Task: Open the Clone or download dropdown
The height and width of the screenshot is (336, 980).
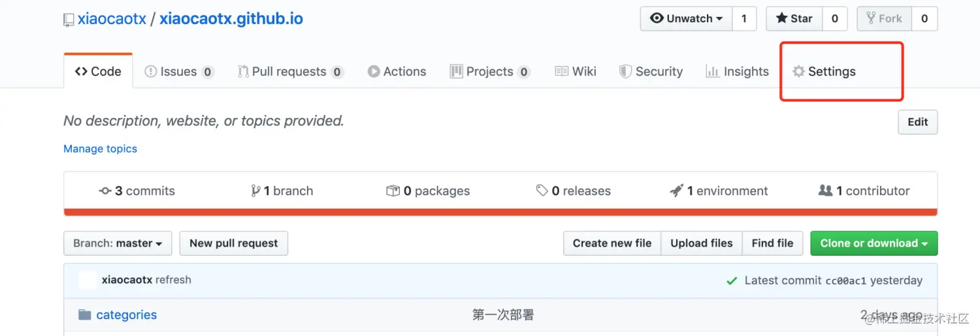Action: pyautogui.click(x=874, y=243)
